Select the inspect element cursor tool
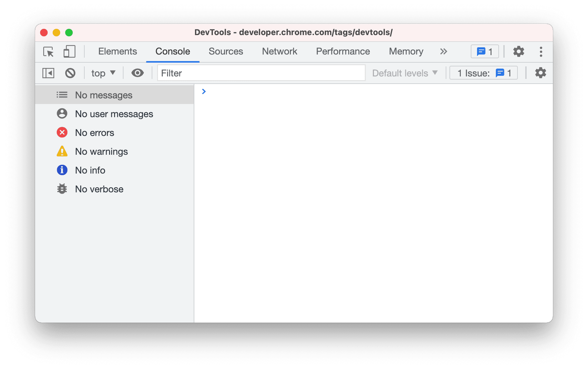 [48, 52]
